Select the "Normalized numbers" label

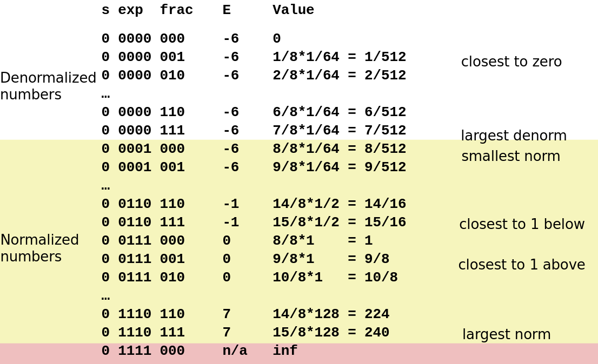point(39,248)
